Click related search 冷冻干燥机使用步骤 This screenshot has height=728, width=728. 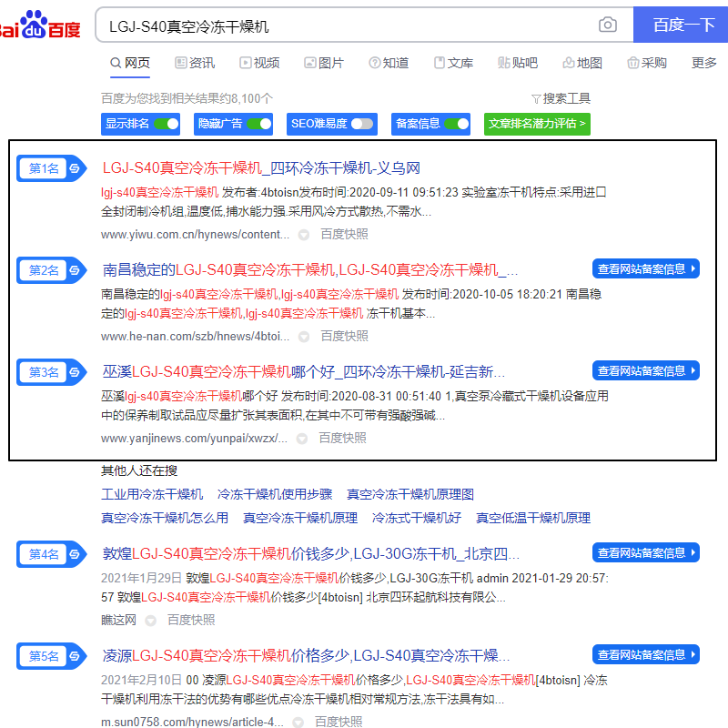pyautogui.click(x=275, y=494)
